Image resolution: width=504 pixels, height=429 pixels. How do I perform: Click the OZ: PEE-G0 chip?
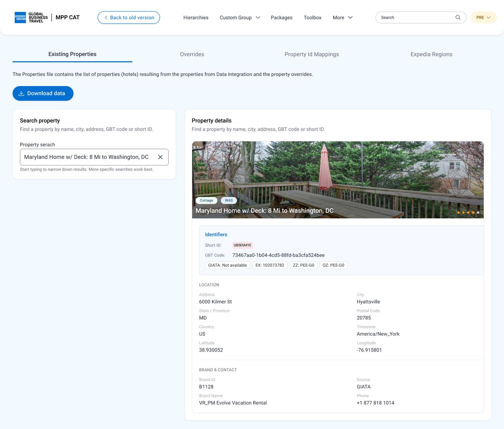coord(333,265)
